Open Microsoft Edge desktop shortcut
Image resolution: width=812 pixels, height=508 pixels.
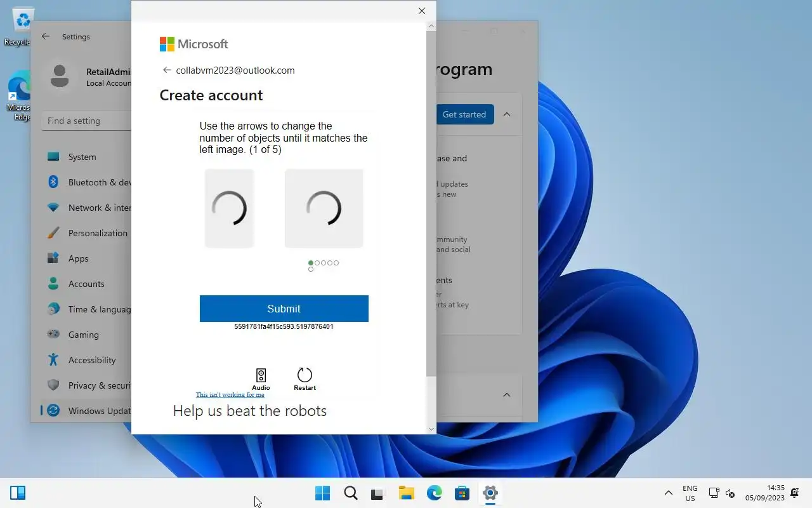[x=19, y=95]
